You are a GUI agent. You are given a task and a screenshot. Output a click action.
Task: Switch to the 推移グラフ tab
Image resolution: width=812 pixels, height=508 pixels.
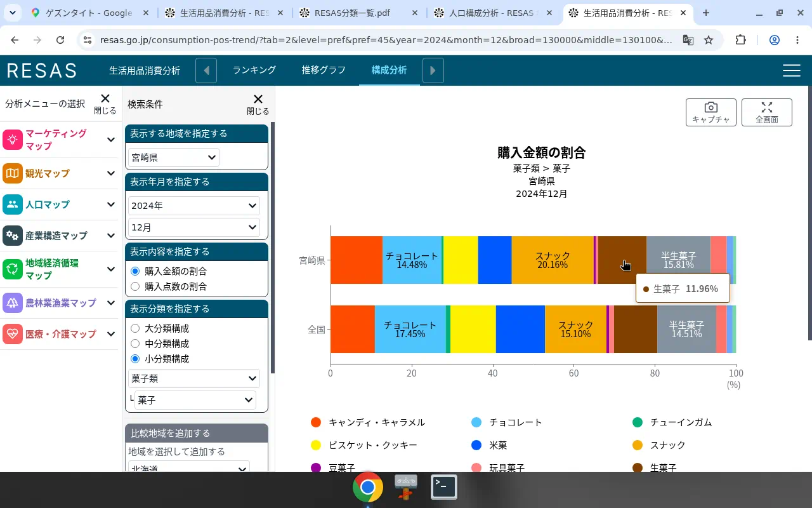[x=324, y=70]
